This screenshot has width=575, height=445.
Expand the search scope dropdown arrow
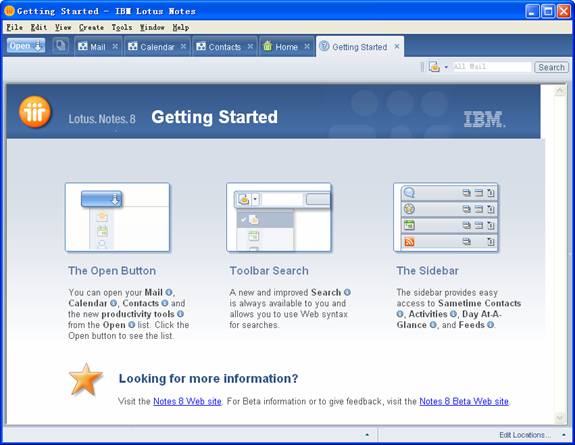coord(446,67)
